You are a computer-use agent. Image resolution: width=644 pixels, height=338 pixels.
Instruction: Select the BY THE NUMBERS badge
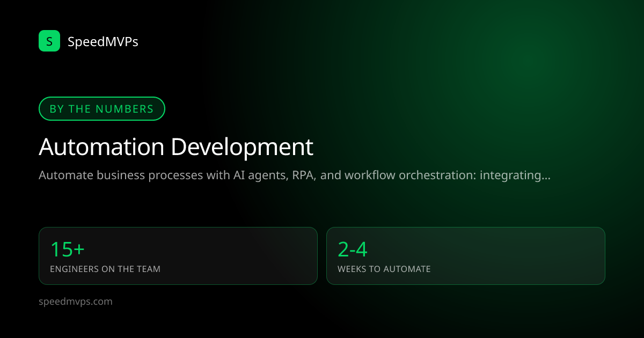[x=102, y=109]
